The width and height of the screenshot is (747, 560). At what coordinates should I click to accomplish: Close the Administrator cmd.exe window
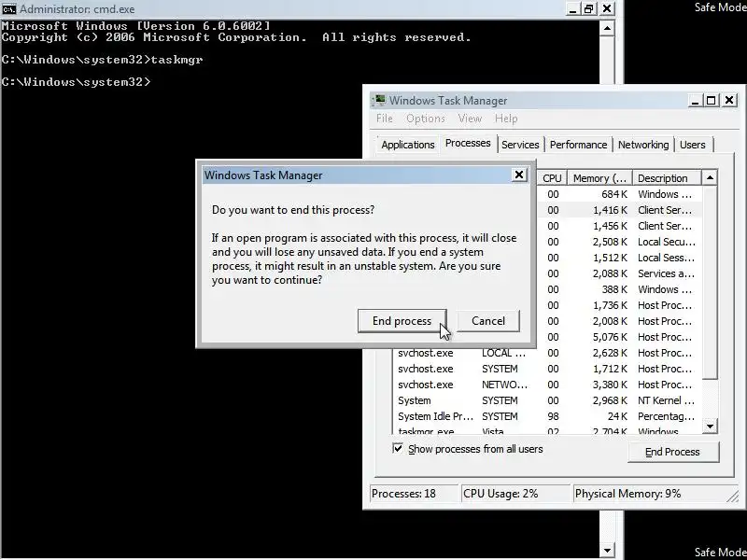point(607,9)
